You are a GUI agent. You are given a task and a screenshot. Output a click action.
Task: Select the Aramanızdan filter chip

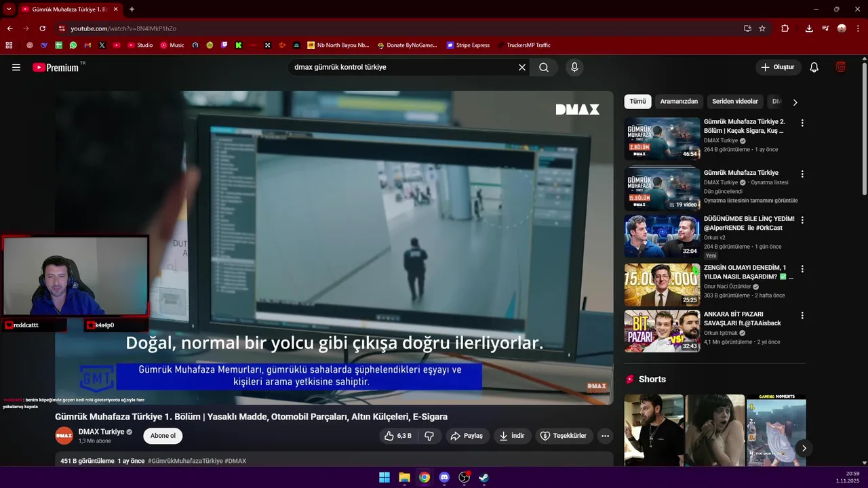coord(679,102)
